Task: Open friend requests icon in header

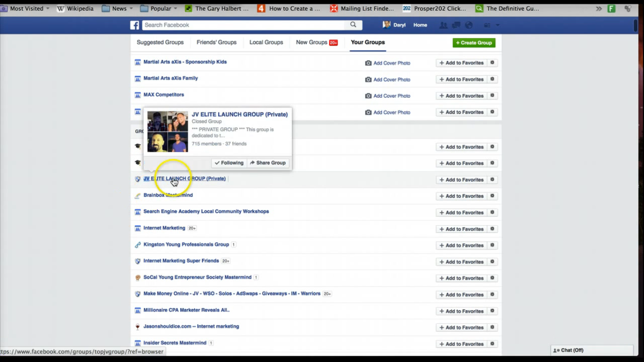Action: point(443,25)
